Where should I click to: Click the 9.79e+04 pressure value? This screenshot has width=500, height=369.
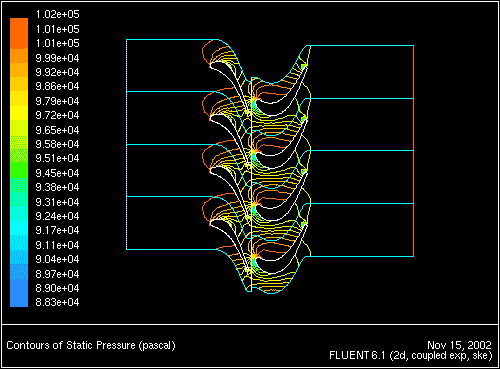click(x=57, y=101)
